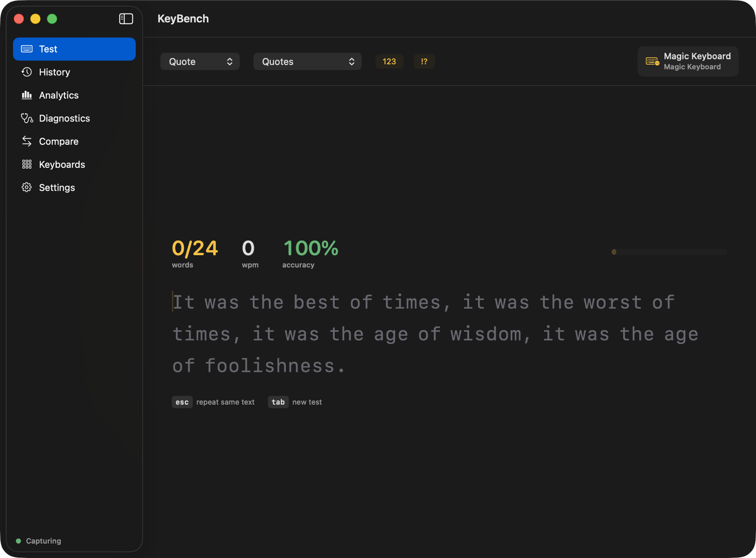Viewport: 756px width, 558px height.
Task: Click the Diagnostics stethoscope icon
Action: coord(27,118)
